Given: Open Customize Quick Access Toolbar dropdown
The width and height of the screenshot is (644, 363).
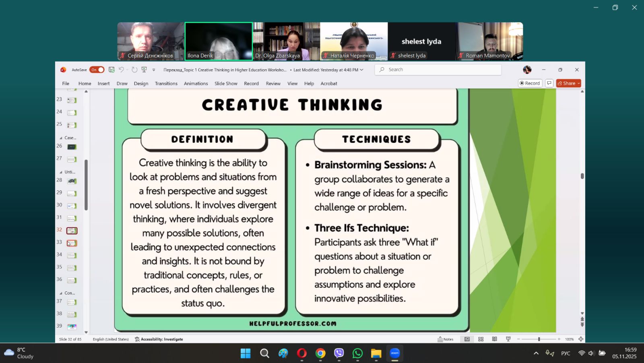Looking at the screenshot, I should pos(154,70).
